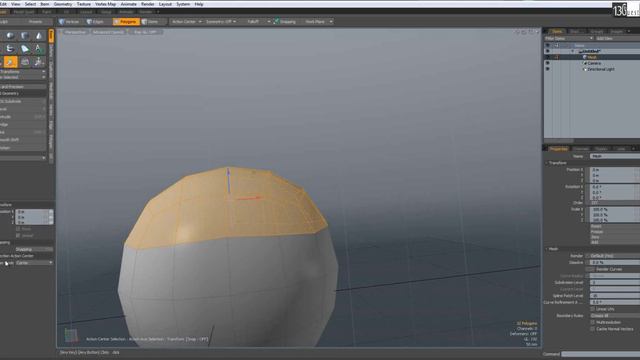The width and height of the screenshot is (640, 360).
Task: Switch to the Items tab
Action: pyautogui.click(x=557, y=31)
